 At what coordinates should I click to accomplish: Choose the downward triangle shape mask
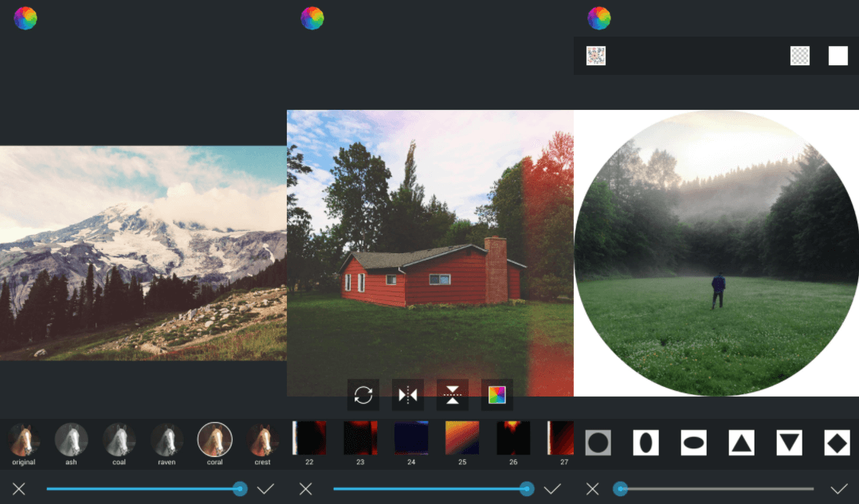[790, 442]
